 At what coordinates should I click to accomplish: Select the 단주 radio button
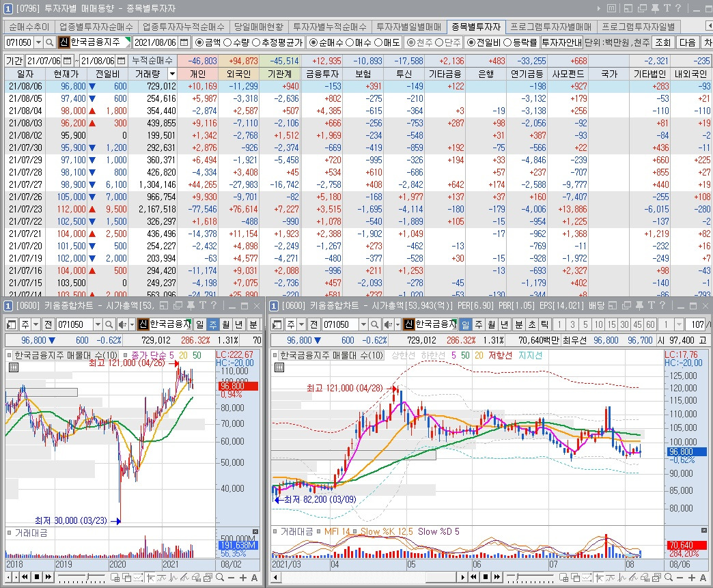click(439, 42)
